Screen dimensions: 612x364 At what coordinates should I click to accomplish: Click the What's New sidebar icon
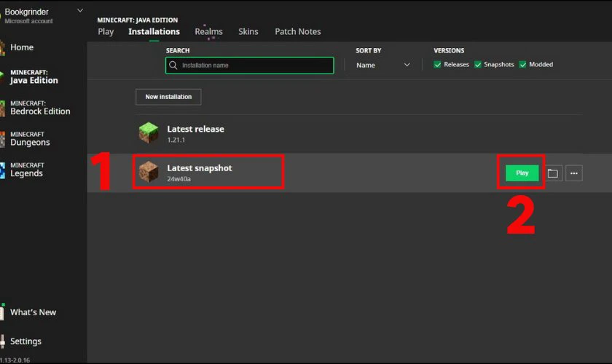2,312
